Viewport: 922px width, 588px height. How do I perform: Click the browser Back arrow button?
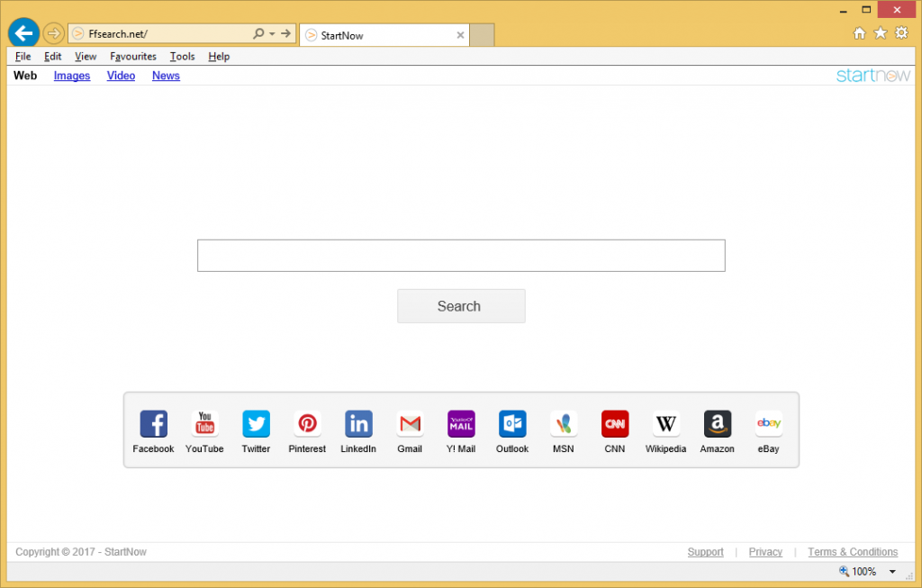[23, 33]
